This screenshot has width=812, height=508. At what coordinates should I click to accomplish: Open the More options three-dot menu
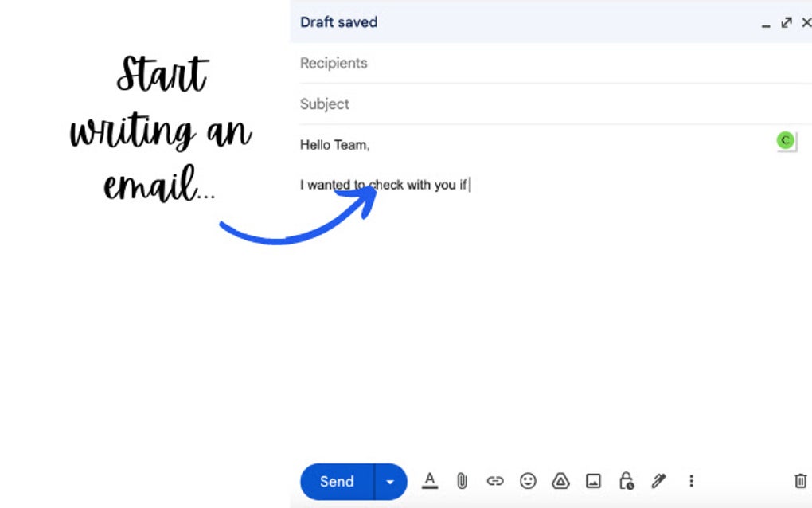click(x=691, y=481)
